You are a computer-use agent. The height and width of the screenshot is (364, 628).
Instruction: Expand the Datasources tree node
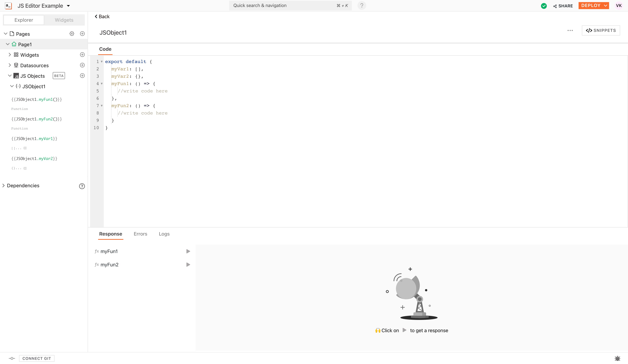(x=10, y=65)
